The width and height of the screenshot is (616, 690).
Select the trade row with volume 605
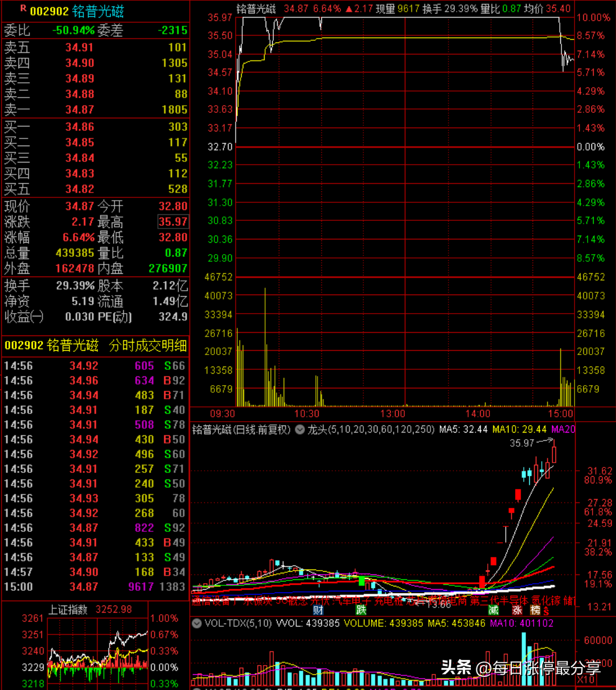(x=95, y=366)
